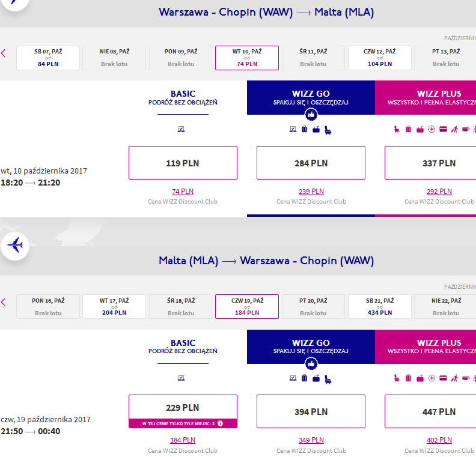Screen dimensions: 476x457
Task: Click seat selection icon under return WIZZ GO
Action: (x=328, y=380)
